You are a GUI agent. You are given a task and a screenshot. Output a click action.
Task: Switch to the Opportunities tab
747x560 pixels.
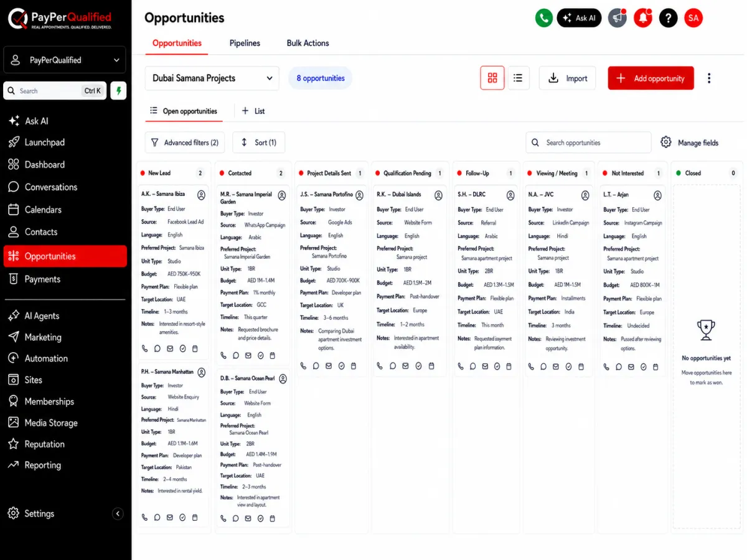[x=177, y=43]
